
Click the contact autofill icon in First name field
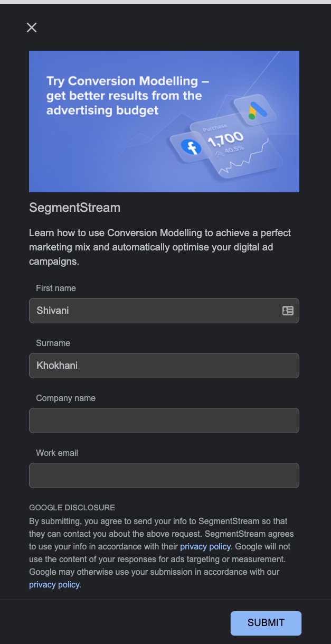coord(288,311)
